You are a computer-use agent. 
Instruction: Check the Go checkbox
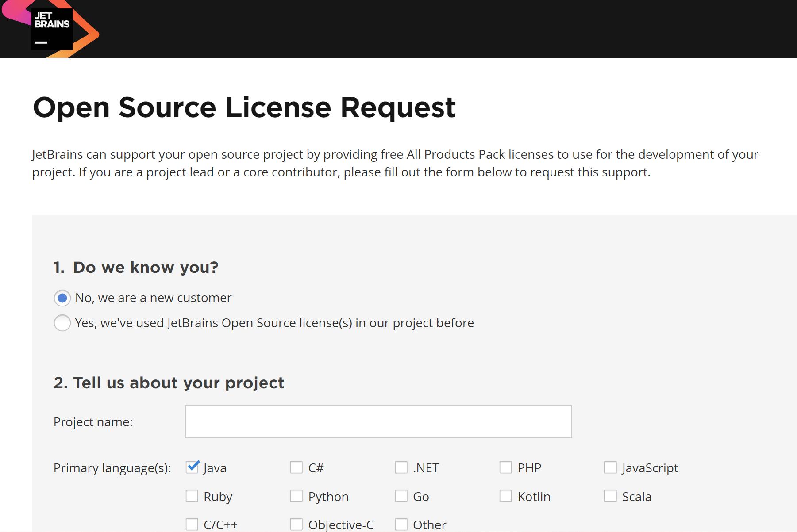pyautogui.click(x=401, y=496)
